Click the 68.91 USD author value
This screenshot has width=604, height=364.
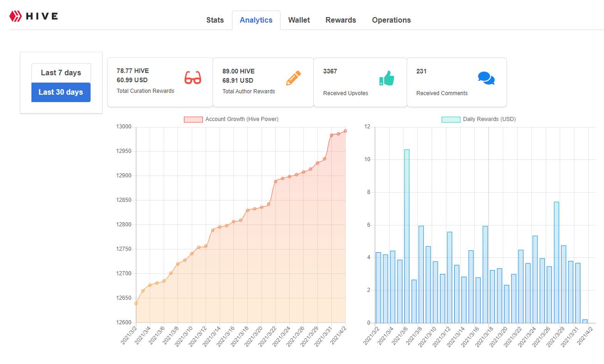tap(238, 80)
